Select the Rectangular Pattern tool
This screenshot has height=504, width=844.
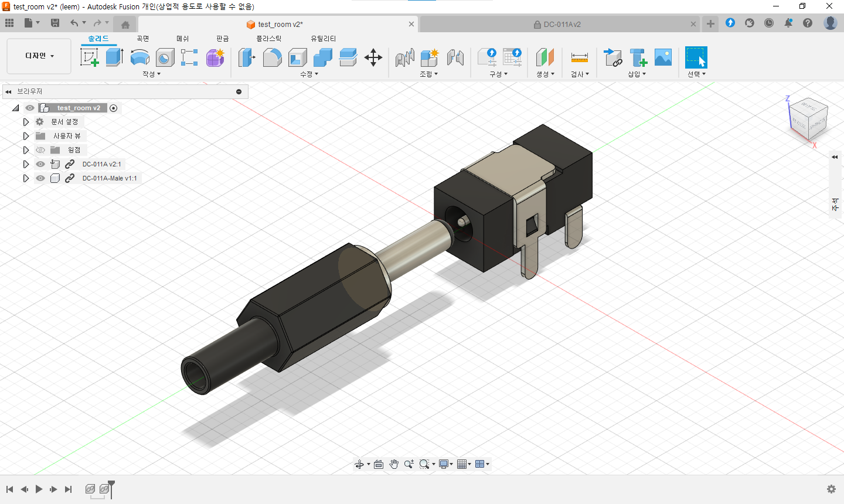pos(189,57)
